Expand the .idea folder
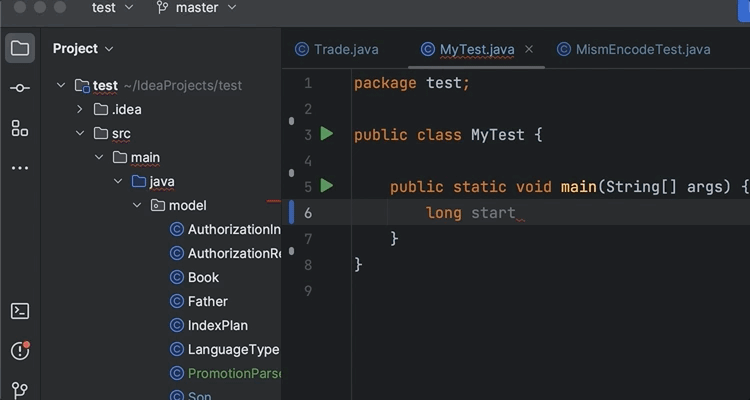Screen dimensions: 750x400 click(x=80, y=109)
